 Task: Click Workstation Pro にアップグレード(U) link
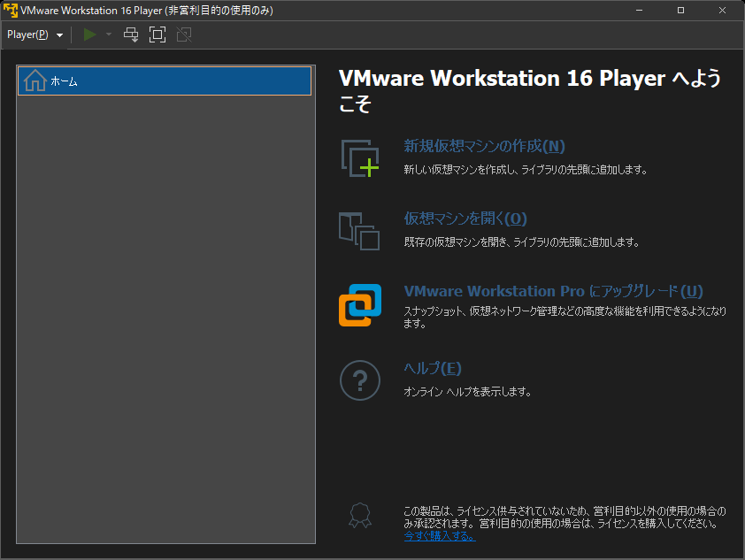[553, 291]
